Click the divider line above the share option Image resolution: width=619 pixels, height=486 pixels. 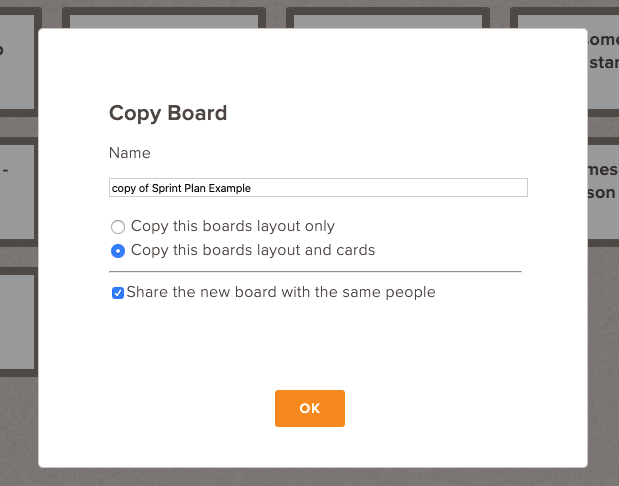(x=315, y=272)
